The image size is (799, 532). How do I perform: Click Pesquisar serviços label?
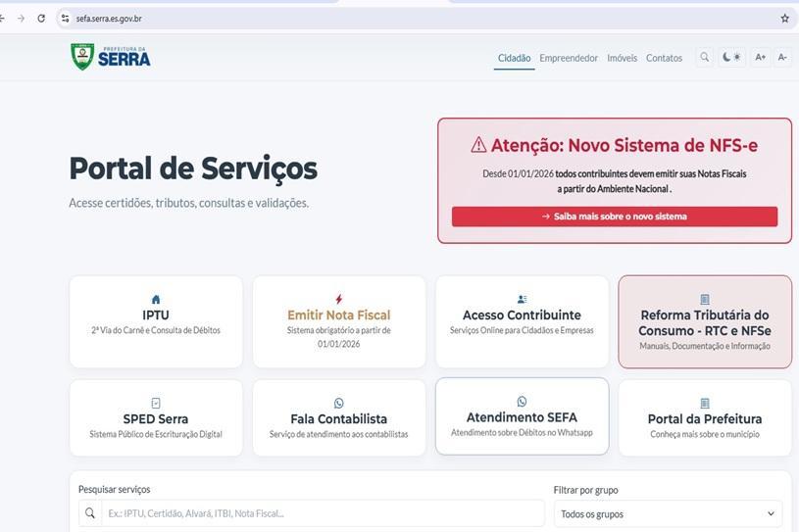point(114,489)
